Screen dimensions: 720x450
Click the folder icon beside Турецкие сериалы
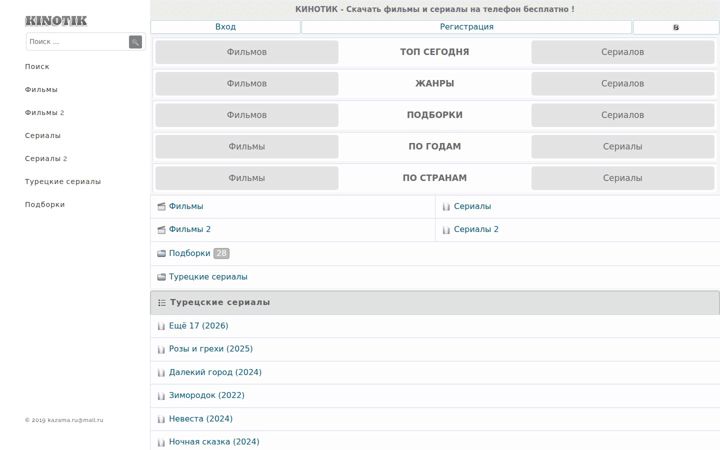click(161, 277)
